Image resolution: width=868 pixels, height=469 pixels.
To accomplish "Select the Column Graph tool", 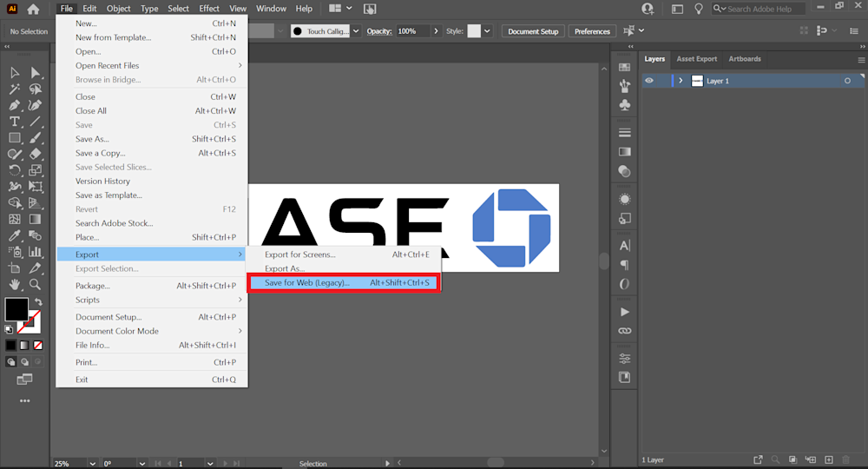I will click(36, 252).
